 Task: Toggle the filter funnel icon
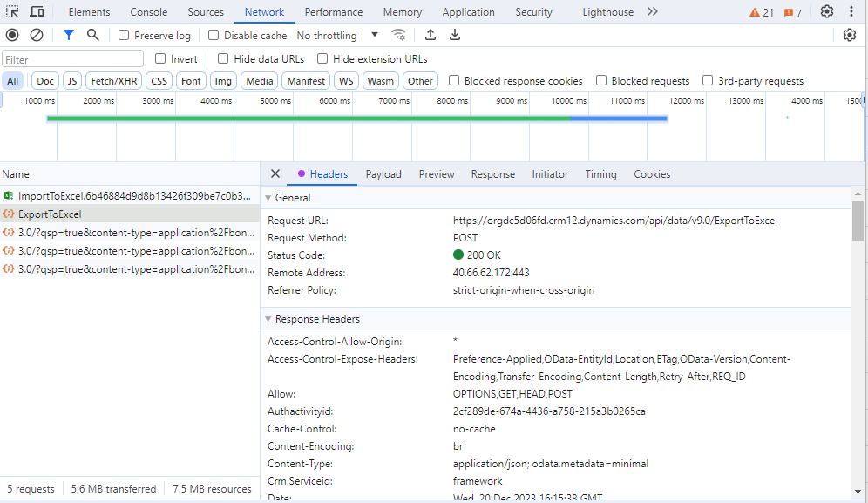pos(69,36)
